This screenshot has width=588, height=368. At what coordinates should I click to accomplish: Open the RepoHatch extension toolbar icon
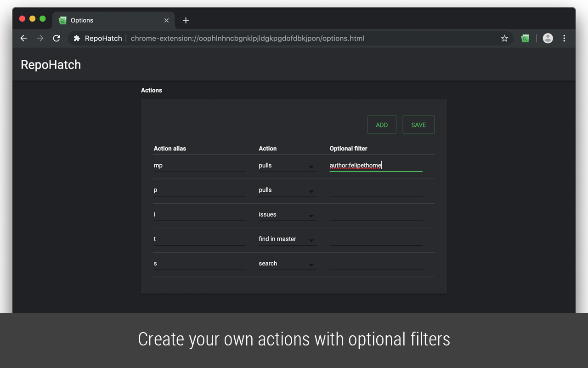pos(525,39)
